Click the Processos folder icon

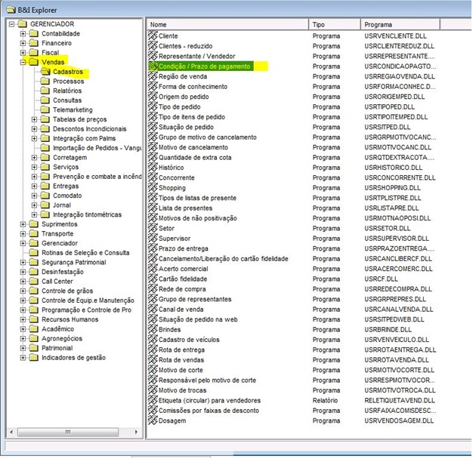(45, 81)
